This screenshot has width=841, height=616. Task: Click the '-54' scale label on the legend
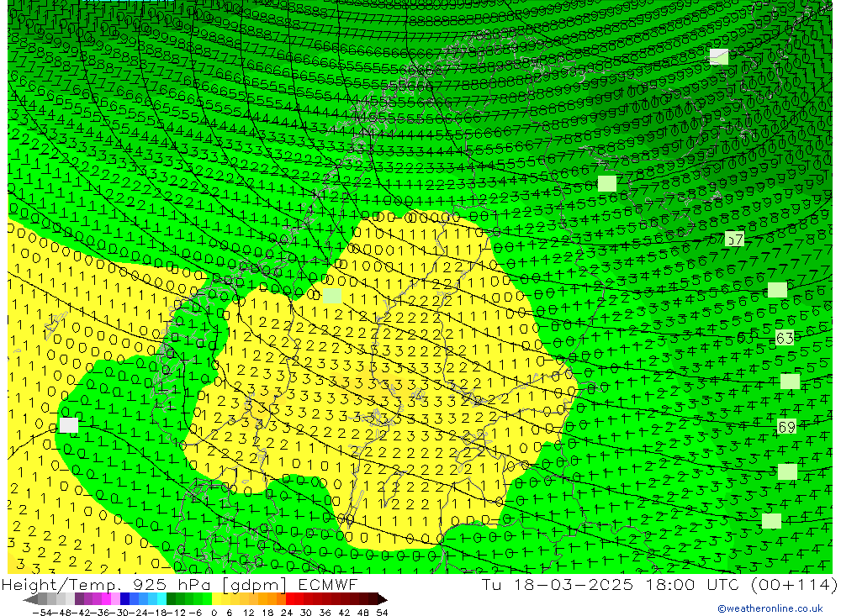(x=42, y=613)
